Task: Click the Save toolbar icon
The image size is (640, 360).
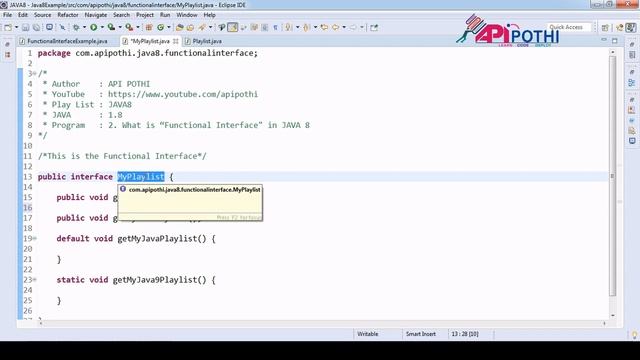Action: [x=25, y=27]
